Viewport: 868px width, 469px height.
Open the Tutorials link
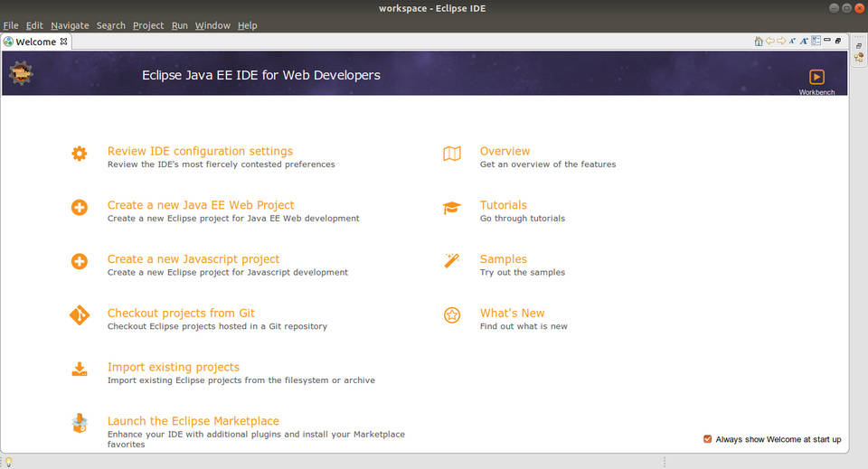click(503, 205)
